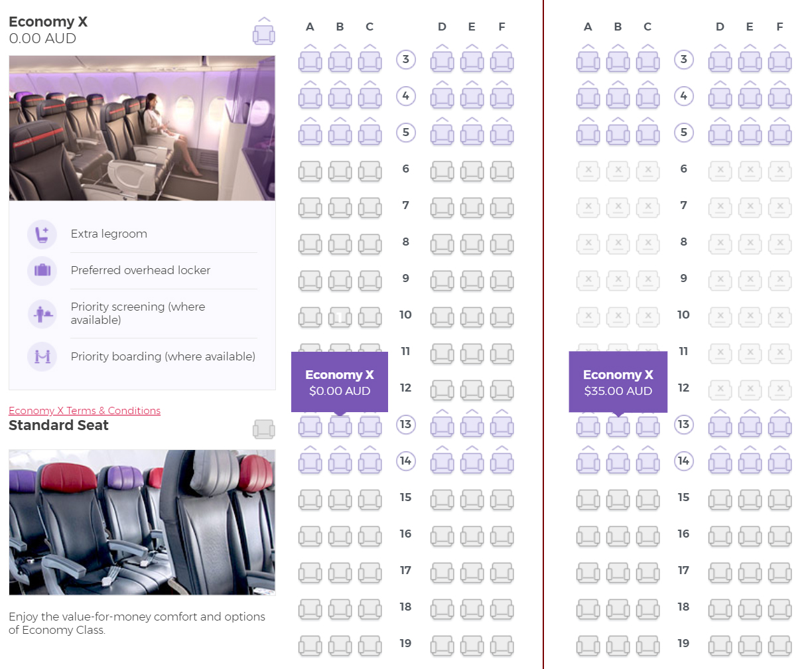Click the Extra legroom feature icon

point(42,234)
